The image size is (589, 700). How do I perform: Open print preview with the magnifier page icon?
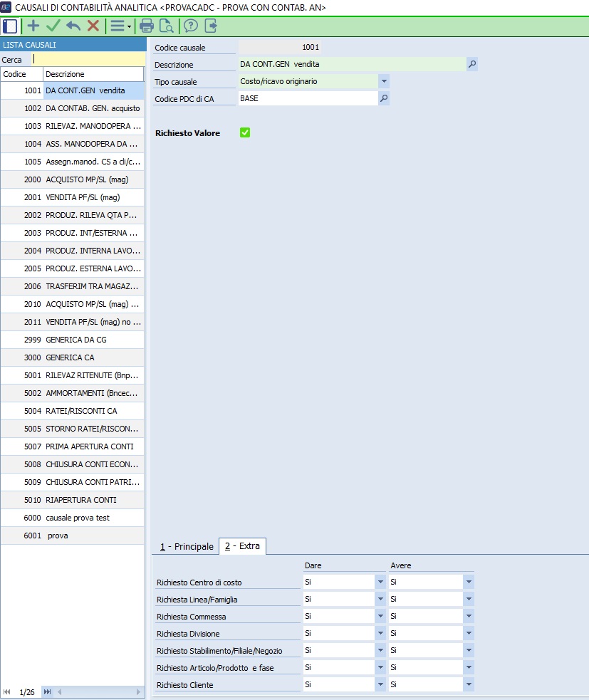[167, 26]
